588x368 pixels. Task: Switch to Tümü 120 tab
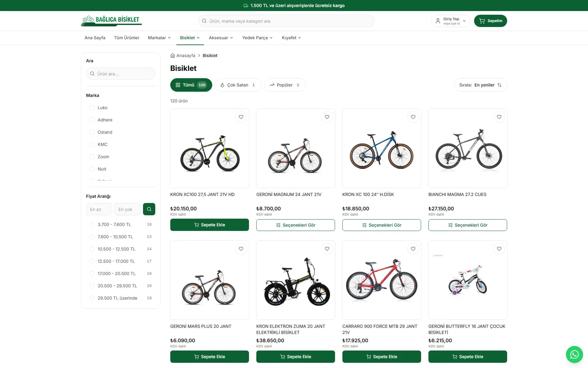pyautogui.click(x=191, y=85)
